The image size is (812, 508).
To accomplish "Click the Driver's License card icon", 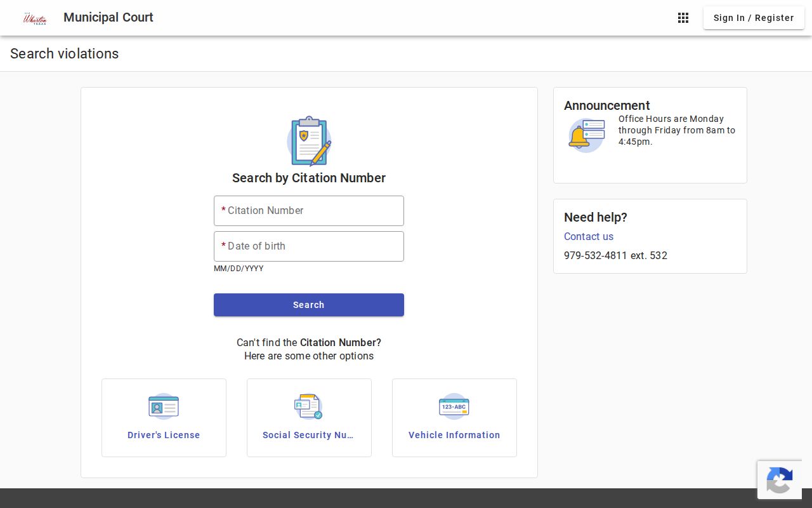I will 164,406.
